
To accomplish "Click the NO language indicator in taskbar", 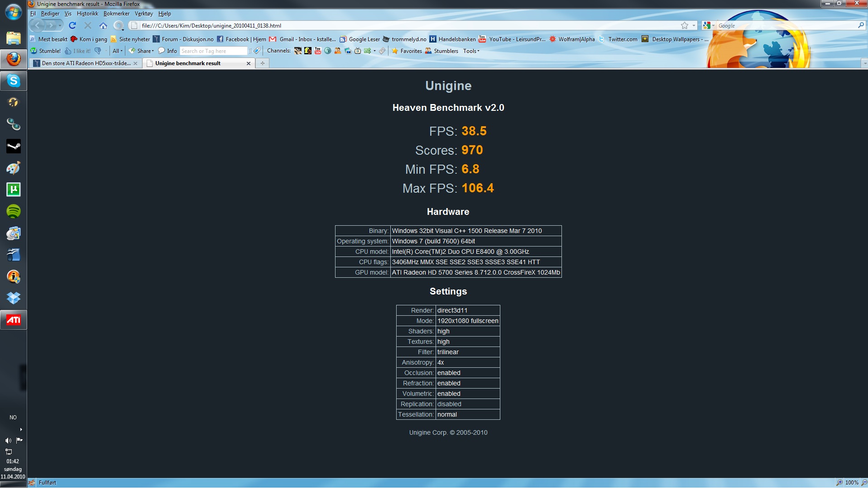I will (x=13, y=418).
